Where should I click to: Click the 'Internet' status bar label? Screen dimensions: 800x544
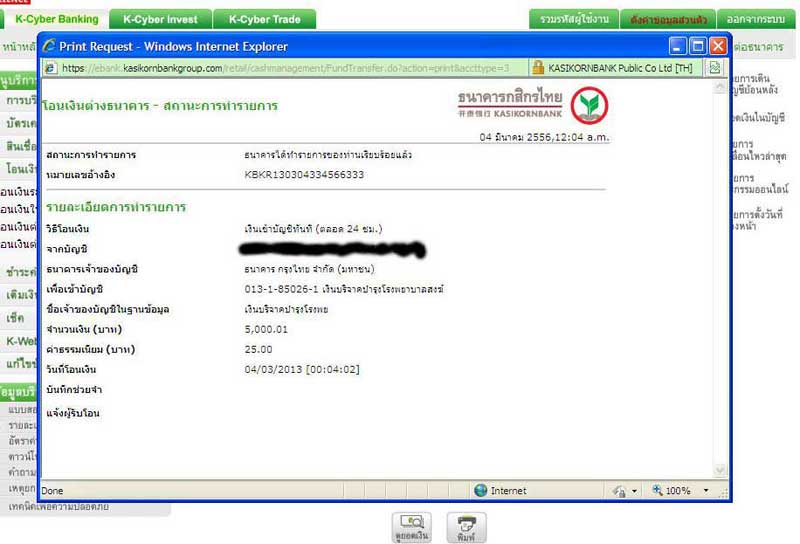[508, 490]
